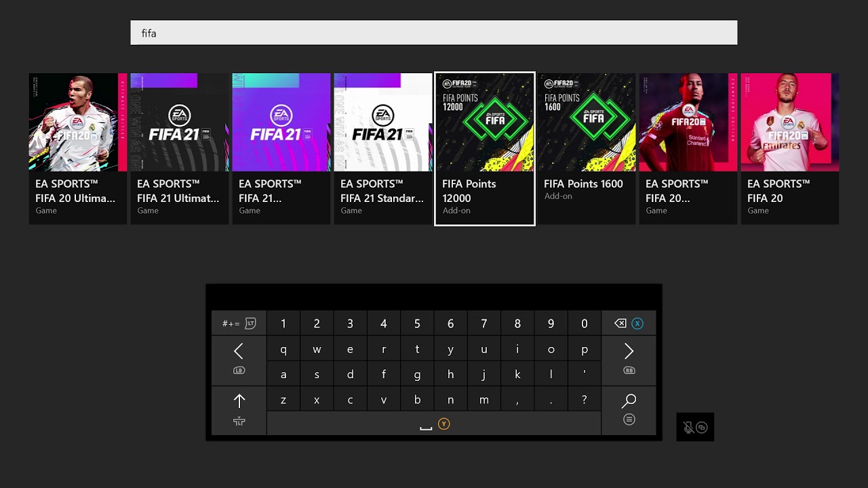This screenshot has height=488, width=868.
Task: Click the letter a key
Action: 283,374
